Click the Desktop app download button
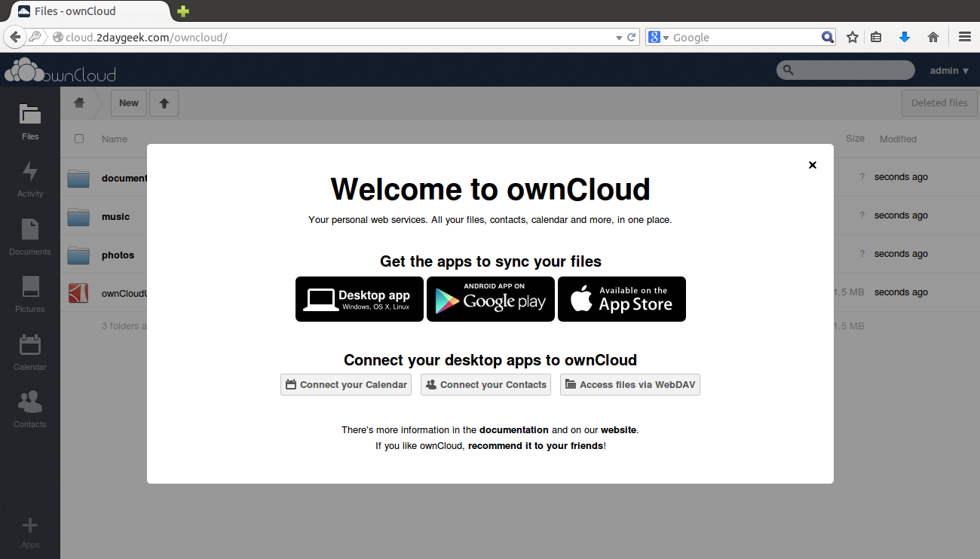Screen dimensions: 980x559 click(360, 299)
